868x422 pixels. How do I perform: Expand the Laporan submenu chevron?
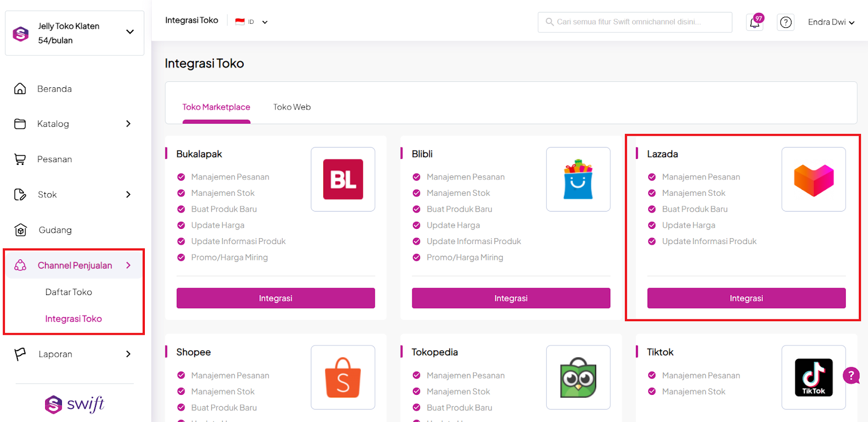(x=129, y=354)
